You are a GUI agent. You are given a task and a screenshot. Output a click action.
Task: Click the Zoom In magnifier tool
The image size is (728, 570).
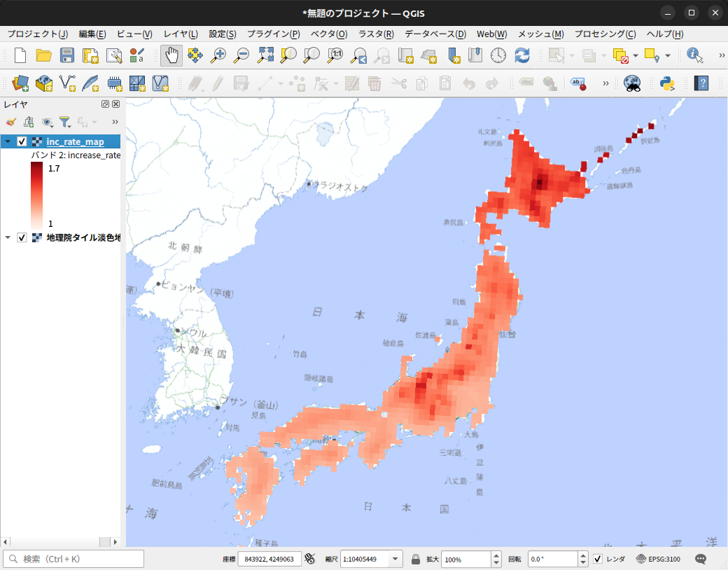click(218, 56)
